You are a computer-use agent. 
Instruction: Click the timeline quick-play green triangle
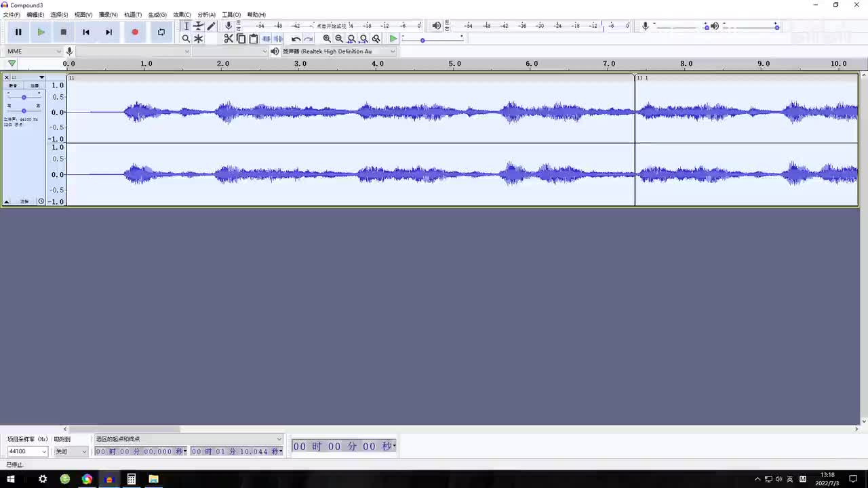[x=12, y=64]
